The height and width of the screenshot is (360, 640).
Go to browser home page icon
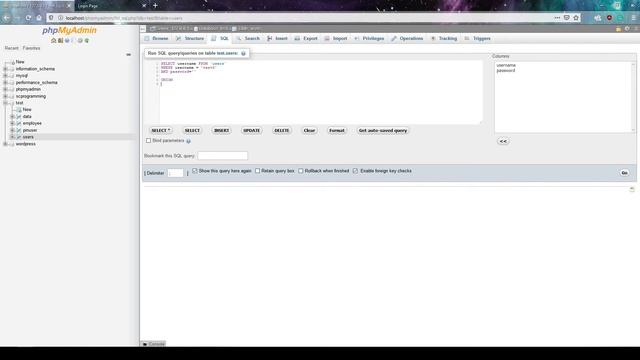[x=39, y=18]
